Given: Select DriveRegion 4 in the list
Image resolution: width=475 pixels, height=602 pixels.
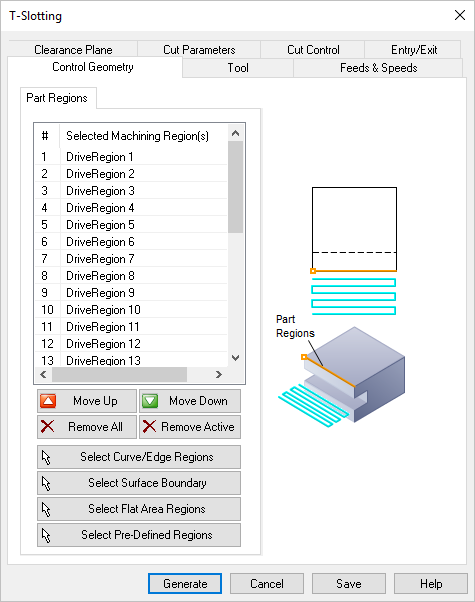Looking at the screenshot, I should tap(131, 208).
